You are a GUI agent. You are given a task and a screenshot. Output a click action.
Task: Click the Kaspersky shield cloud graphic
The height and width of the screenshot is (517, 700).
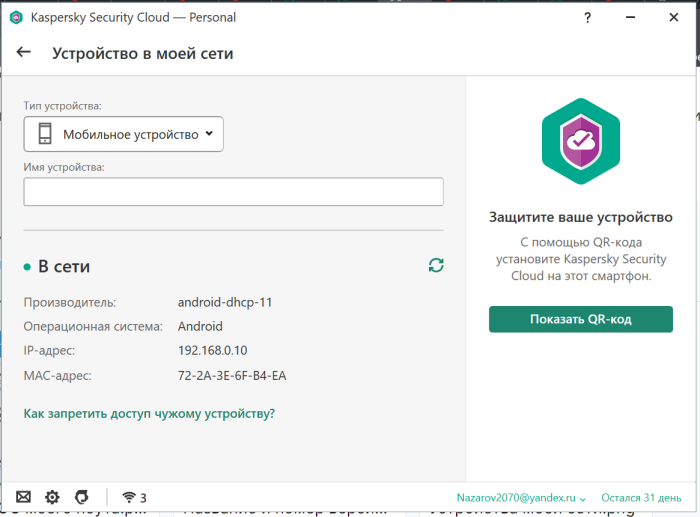[581, 141]
